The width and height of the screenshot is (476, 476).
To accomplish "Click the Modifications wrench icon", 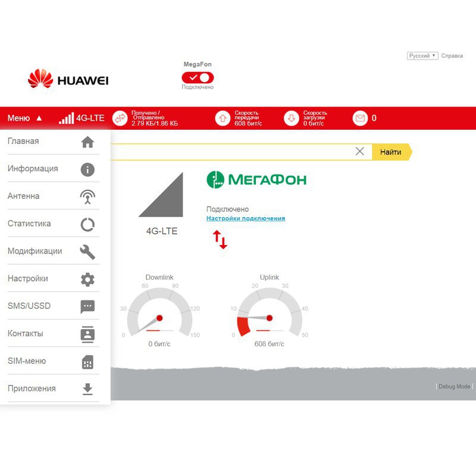I will 87,252.
